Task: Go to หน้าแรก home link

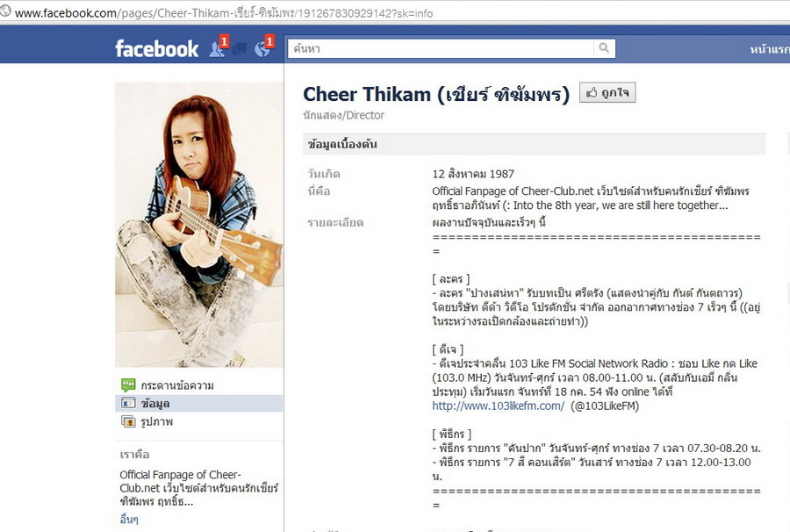Action: click(x=769, y=49)
